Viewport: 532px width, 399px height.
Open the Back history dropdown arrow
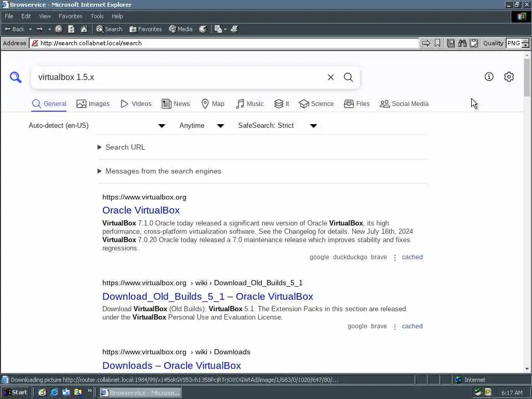tap(30, 29)
